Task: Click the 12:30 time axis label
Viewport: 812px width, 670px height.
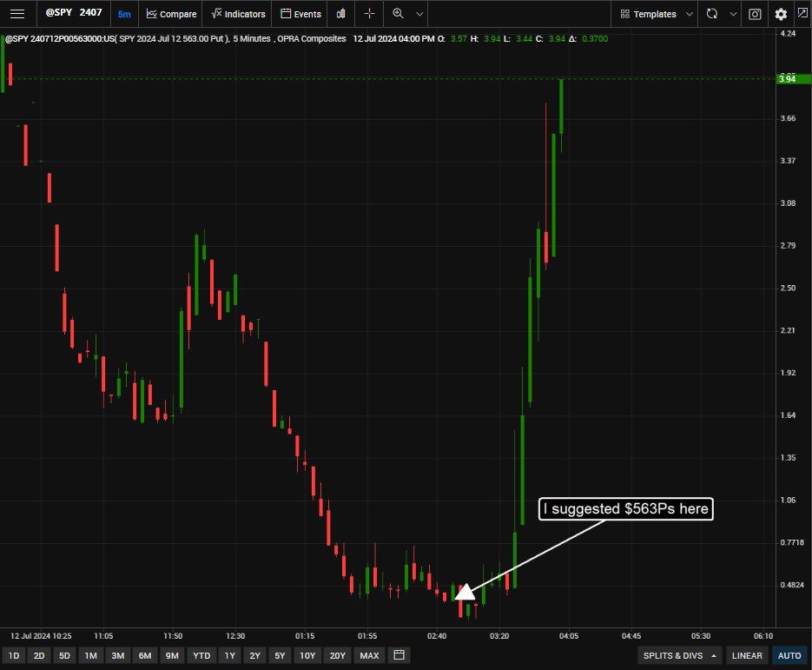Action: [235, 636]
